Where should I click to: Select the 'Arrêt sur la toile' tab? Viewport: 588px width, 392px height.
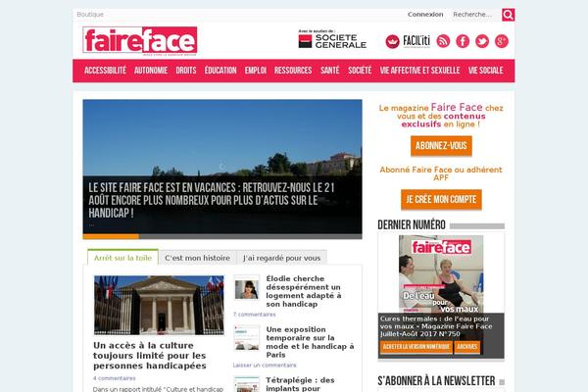(x=122, y=258)
